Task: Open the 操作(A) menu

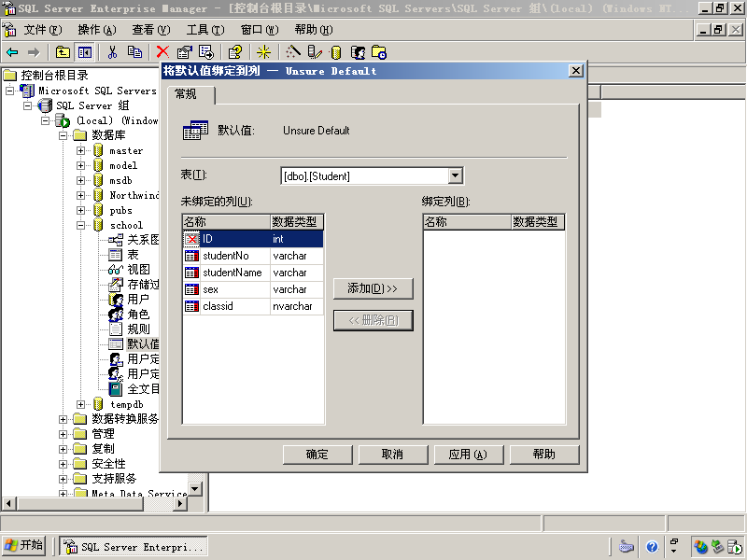Action: (97, 30)
